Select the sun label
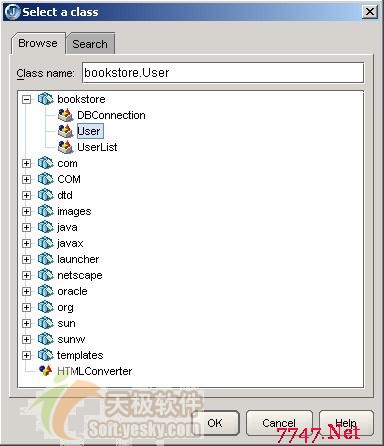Viewport: 384px width, 446px height. (x=66, y=323)
